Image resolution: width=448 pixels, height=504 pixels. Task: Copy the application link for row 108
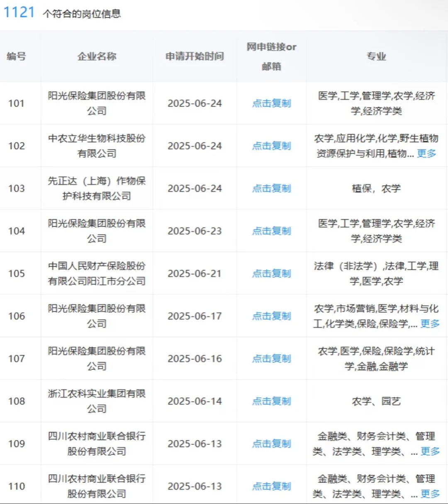click(x=272, y=401)
